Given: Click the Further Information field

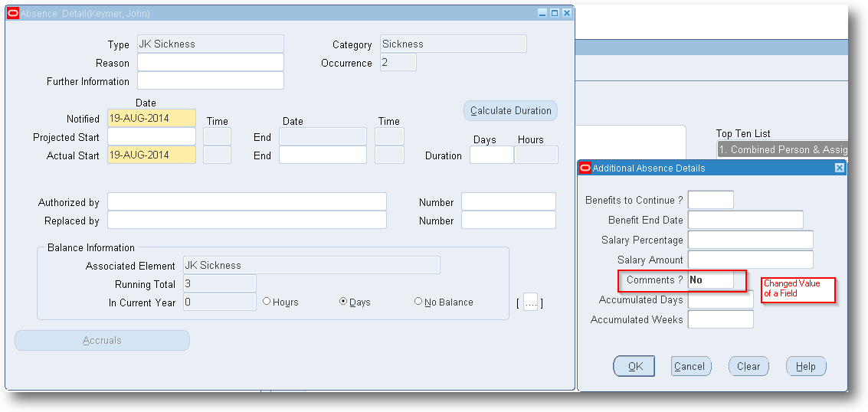Looking at the screenshot, I should tap(211, 80).
